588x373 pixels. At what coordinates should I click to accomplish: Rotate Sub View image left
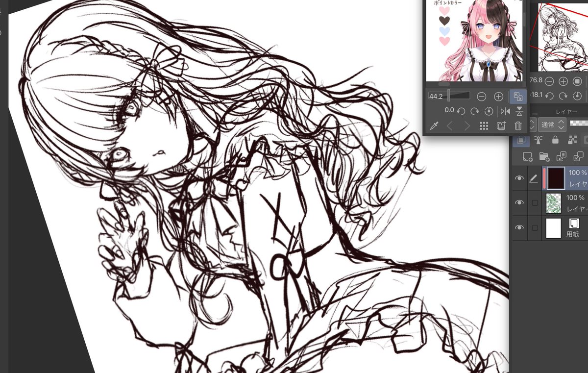click(x=461, y=111)
